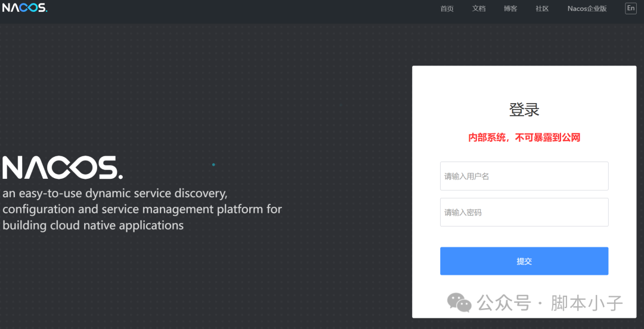
Task: Switch language with the En button
Action: pyautogui.click(x=630, y=8)
